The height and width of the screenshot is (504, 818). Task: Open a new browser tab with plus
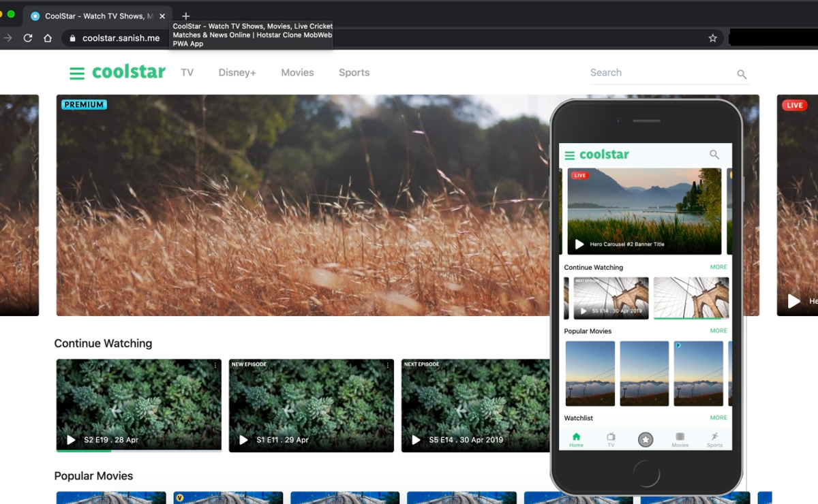point(186,16)
